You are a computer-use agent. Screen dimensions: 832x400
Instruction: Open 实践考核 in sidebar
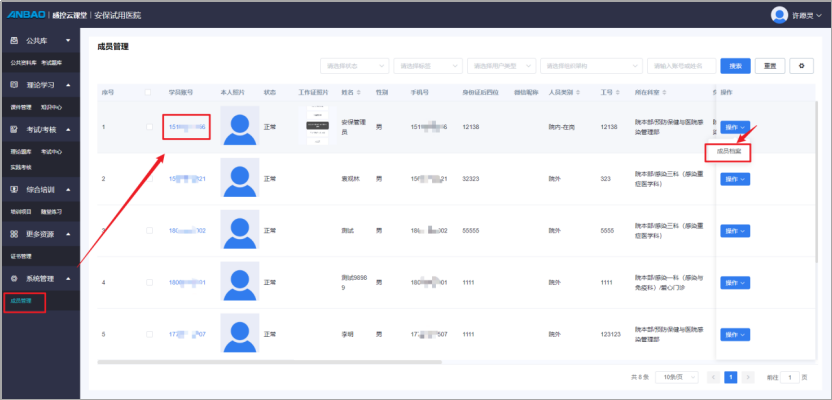click(21, 167)
